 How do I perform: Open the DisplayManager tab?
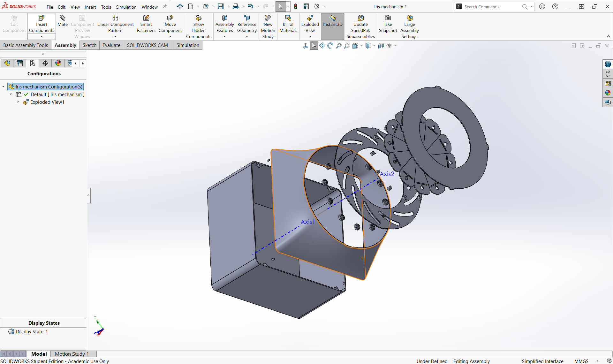coord(58,63)
